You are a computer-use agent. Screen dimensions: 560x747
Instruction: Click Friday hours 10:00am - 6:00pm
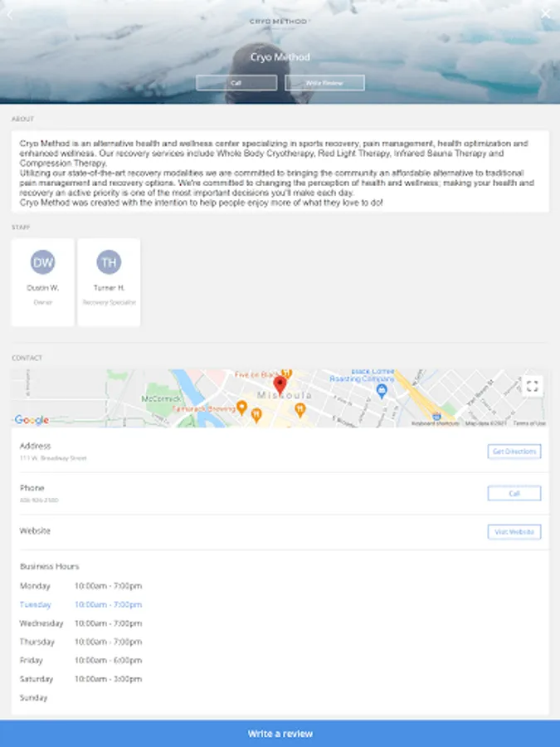click(108, 661)
